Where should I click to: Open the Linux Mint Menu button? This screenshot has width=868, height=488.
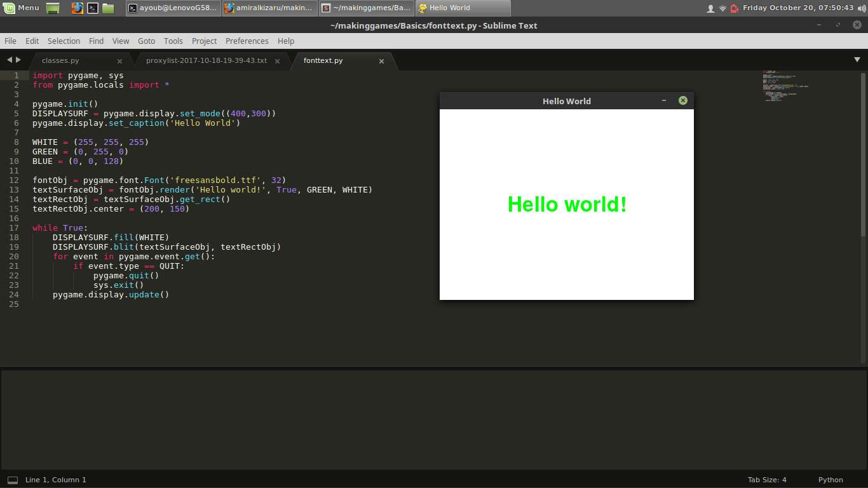22,8
